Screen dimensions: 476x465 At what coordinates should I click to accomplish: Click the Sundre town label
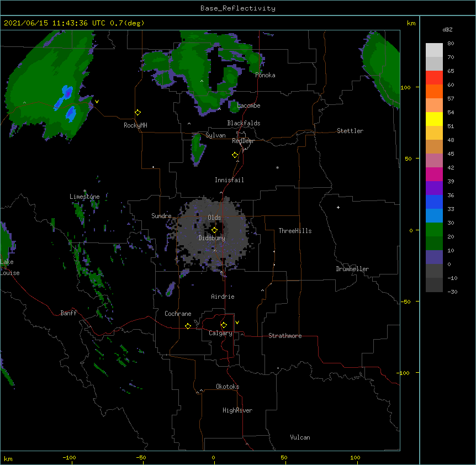(161, 216)
